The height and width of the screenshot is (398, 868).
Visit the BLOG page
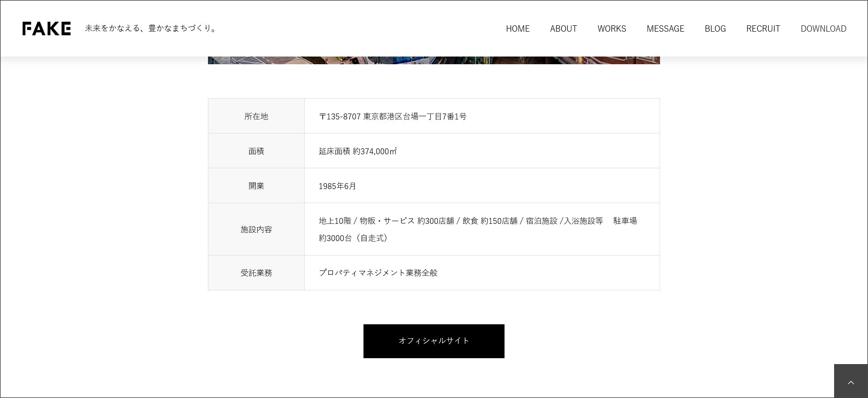coord(715,28)
